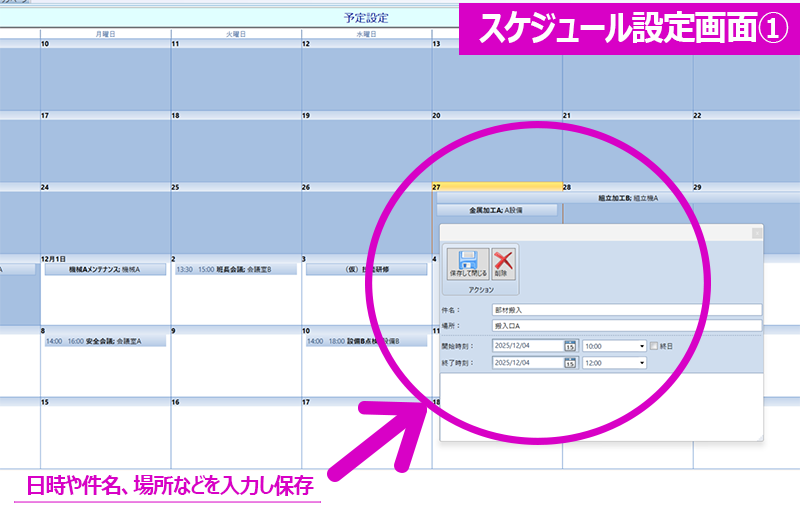
Task: Click the red X 削除 icon
Action: 504,264
